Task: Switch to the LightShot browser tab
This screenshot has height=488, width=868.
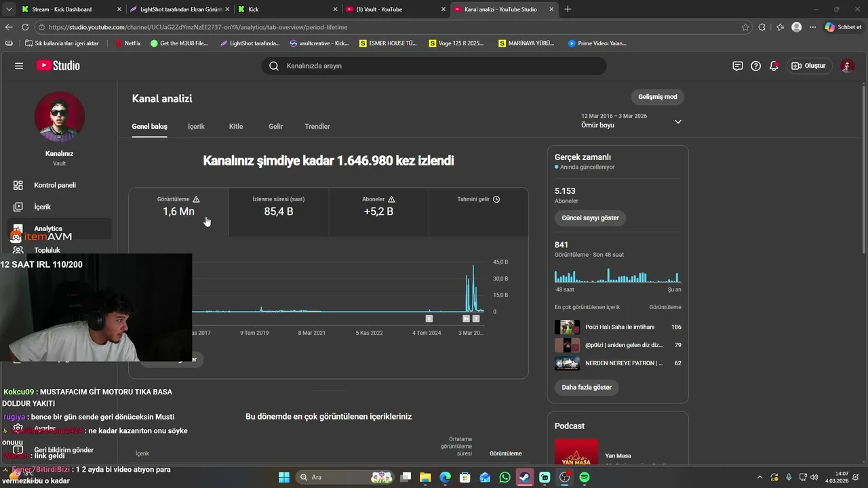Action: click(180, 9)
